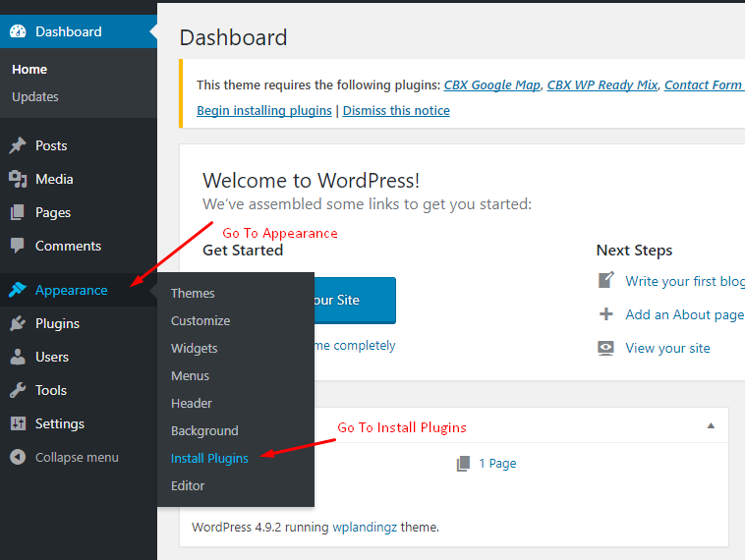Select Customize in Appearance submenu
This screenshot has width=745, height=560.
coord(201,320)
